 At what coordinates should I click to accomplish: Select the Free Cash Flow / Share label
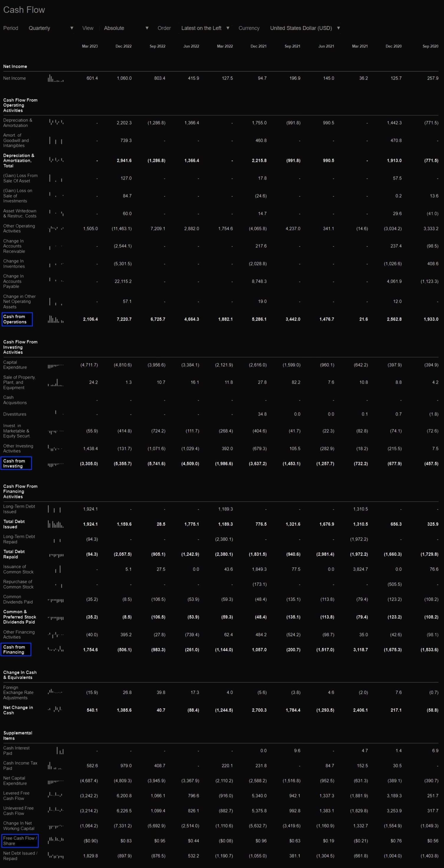(20, 841)
